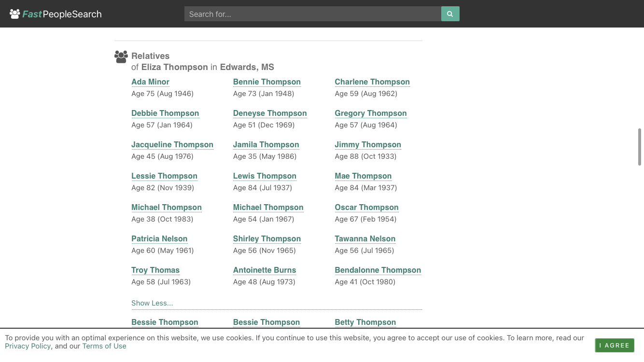Viewport: 644px width, 362px height.
Task: Open the Privacy Policy link
Action: pos(28,346)
